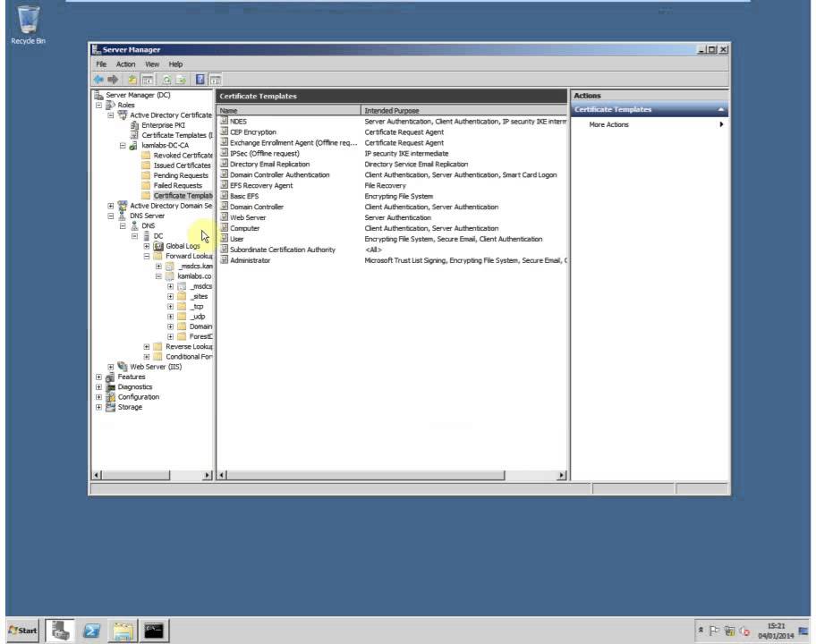This screenshot has height=644, width=816.
Task: Launch PowerShell from the taskbar
Action: pyautogui.click(x=91, y=631)
